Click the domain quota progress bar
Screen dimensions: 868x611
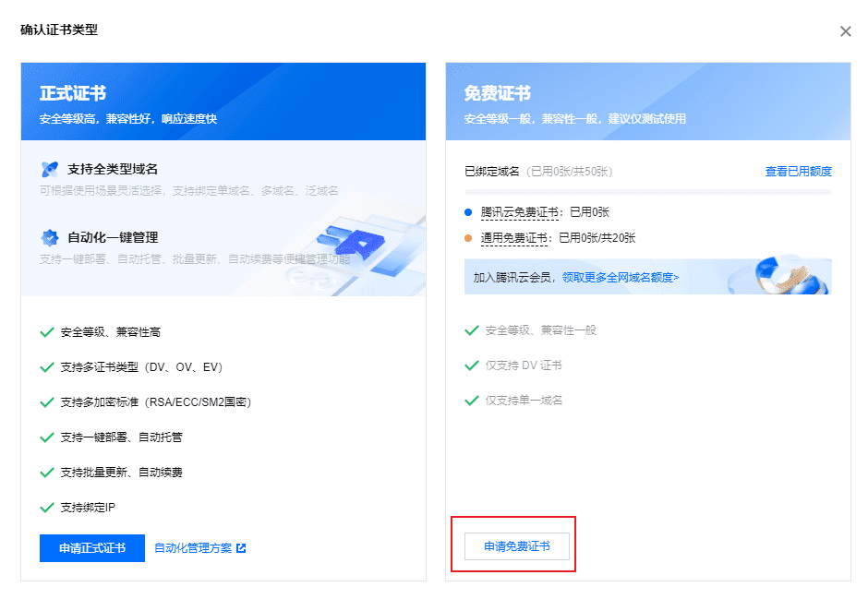(x=647, y=192)
